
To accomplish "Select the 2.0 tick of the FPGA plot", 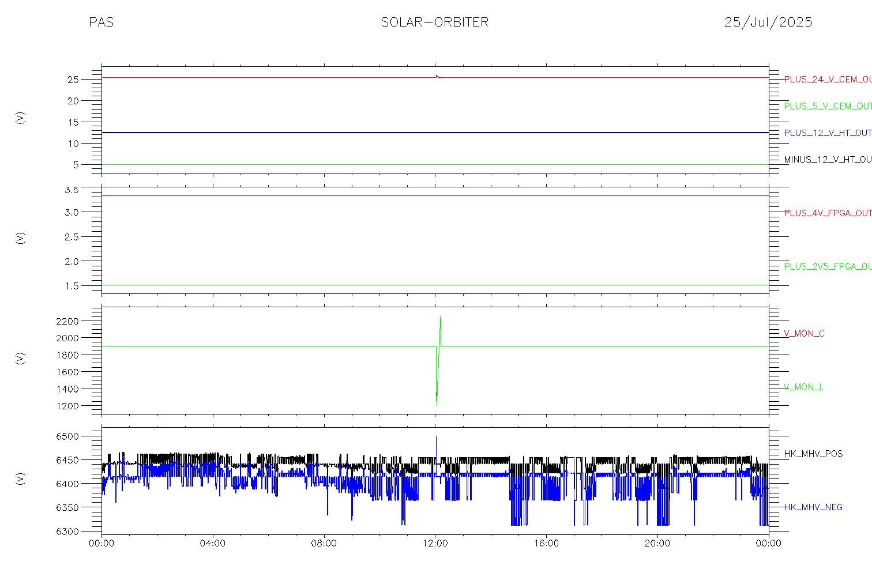I will pyautogui.click(x=72, y=261).
